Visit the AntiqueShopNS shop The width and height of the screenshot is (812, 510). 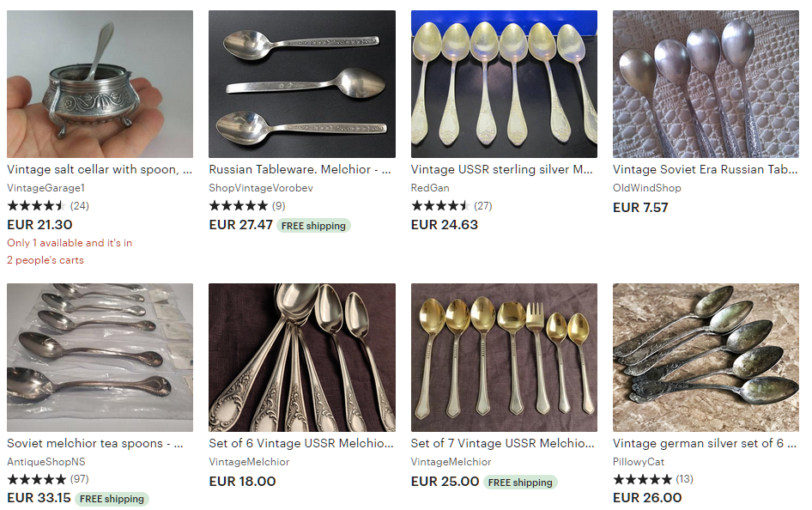pos(46,461)
